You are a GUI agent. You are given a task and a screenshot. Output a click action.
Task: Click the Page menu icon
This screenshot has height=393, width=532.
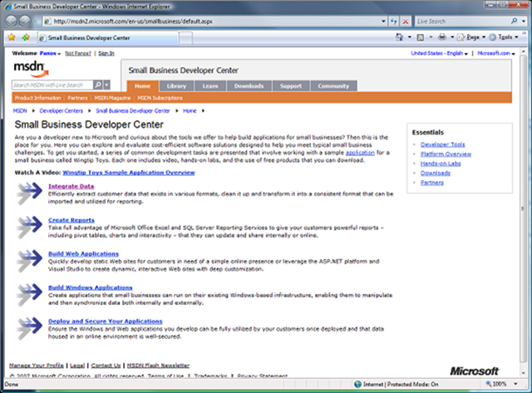pos(461,37)
